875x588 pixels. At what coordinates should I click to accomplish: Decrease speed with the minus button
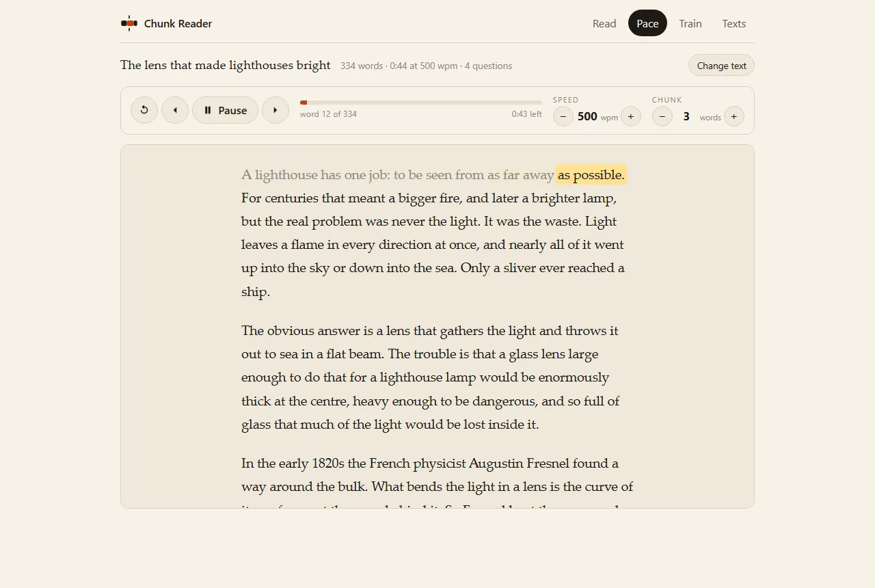[x=563, y=116]
